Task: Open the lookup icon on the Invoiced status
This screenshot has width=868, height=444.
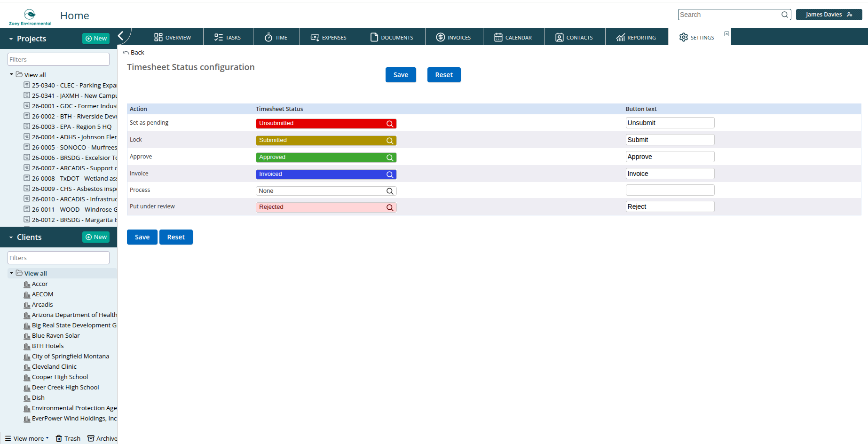Action: 390,174
